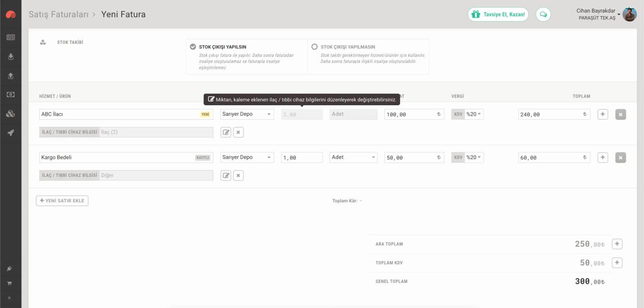Open Sarıyer Depo dropdown for ABC İlacı
644x308 pixels.
247,114
